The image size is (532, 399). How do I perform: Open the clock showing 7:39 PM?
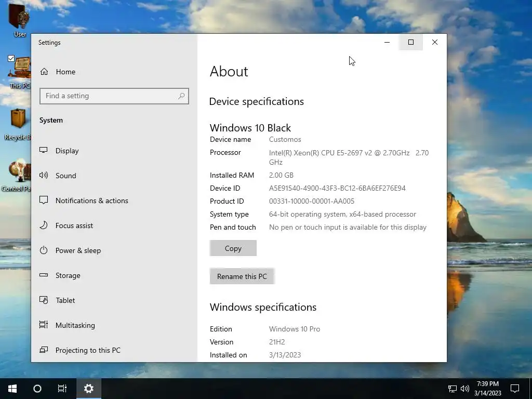click(487, 389)
